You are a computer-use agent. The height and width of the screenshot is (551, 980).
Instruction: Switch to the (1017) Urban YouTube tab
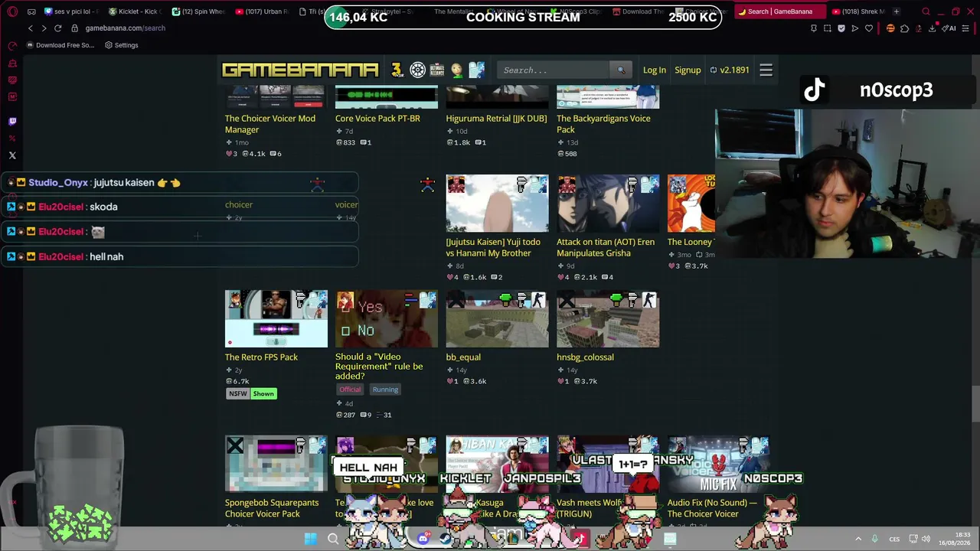click(x=261, y=11)
